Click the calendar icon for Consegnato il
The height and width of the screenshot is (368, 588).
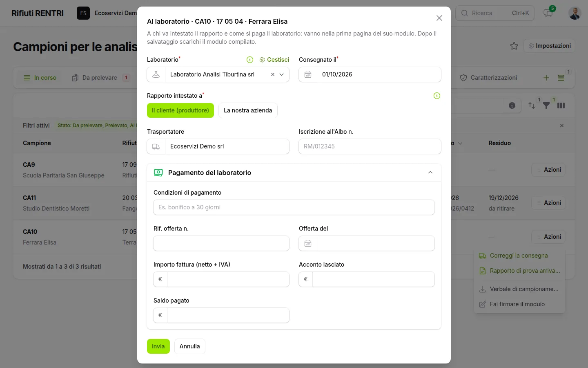[308, 74]
